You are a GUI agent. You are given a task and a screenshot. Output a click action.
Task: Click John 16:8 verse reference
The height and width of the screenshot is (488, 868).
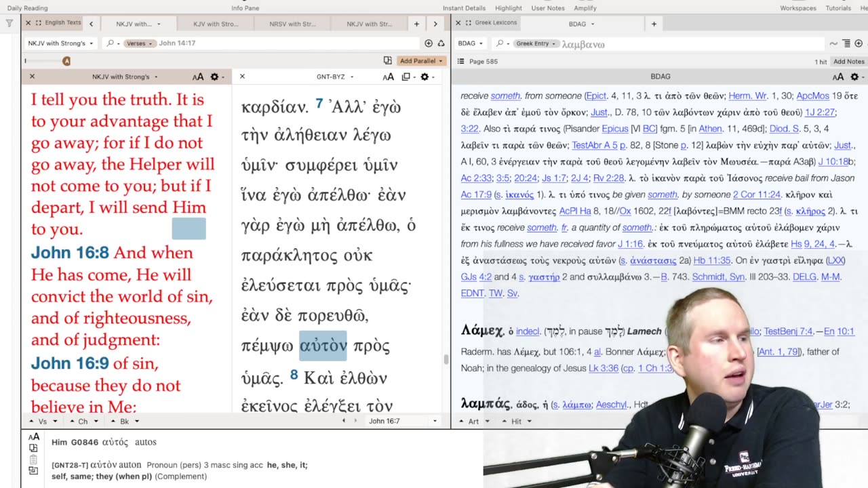(x=70, y=253)
